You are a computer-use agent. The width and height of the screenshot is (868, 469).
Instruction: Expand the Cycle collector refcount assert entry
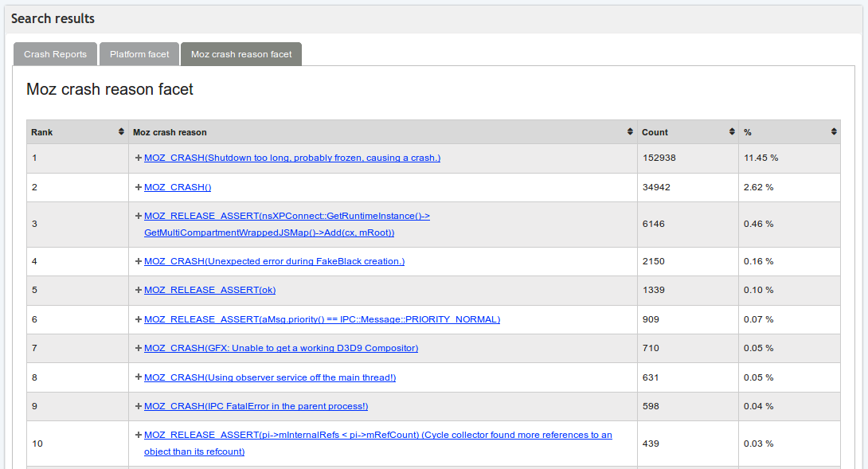pos(138,435)
